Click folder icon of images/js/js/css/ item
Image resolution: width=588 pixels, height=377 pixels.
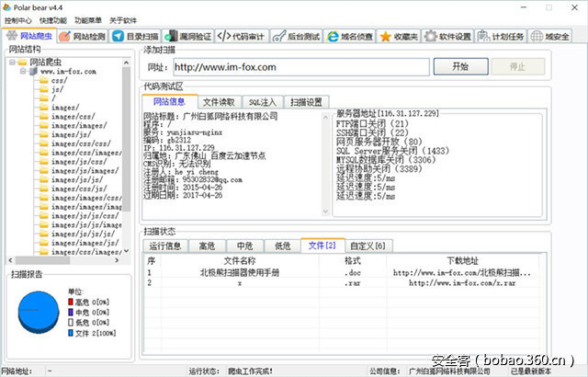[44, 215]
